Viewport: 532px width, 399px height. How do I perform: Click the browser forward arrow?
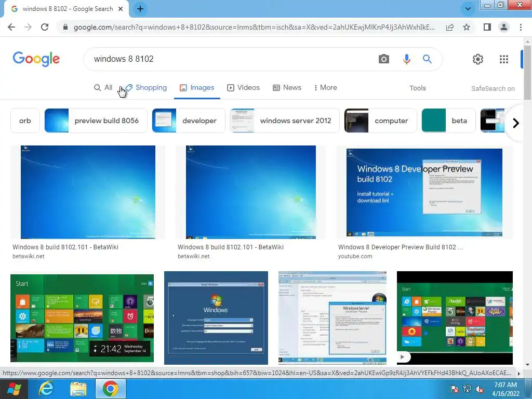click(x=28, y=27)
